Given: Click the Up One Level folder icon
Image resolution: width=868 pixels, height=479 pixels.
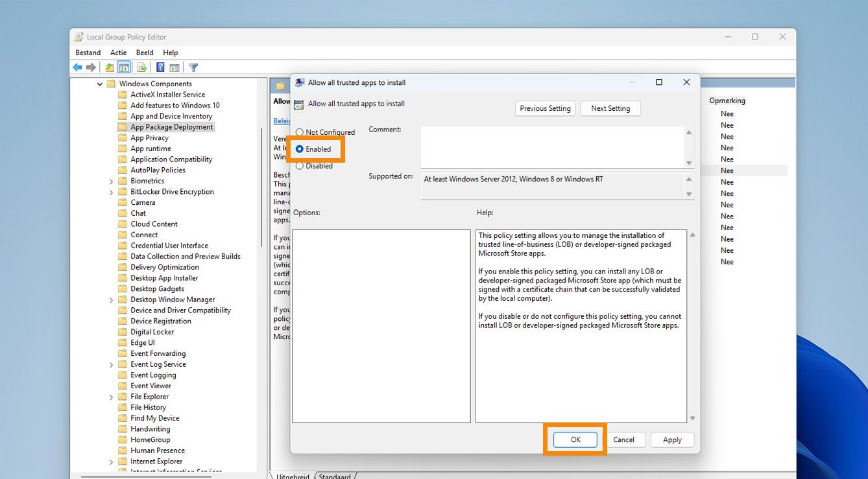Looking at the screenshot, I should coord(110,67).
